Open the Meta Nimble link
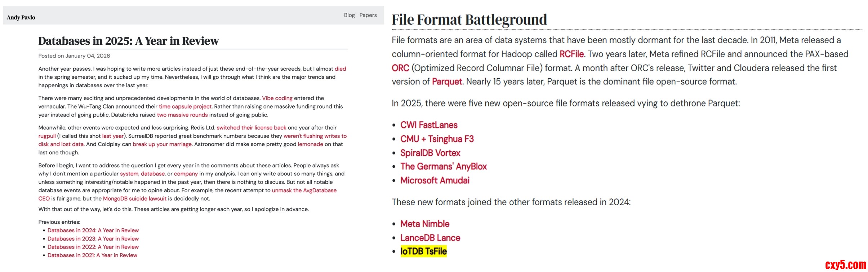The width and height of the screenshot is (868, 272). point(425,224)
